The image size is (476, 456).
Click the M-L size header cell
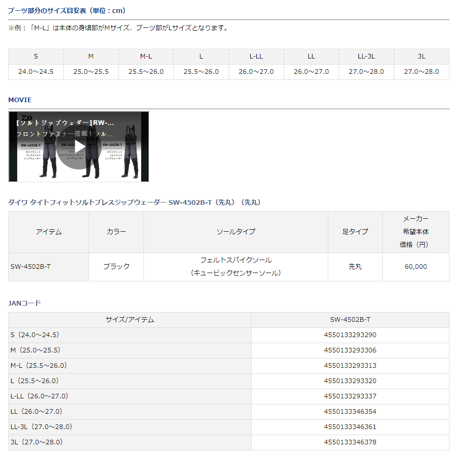(146, 57)
